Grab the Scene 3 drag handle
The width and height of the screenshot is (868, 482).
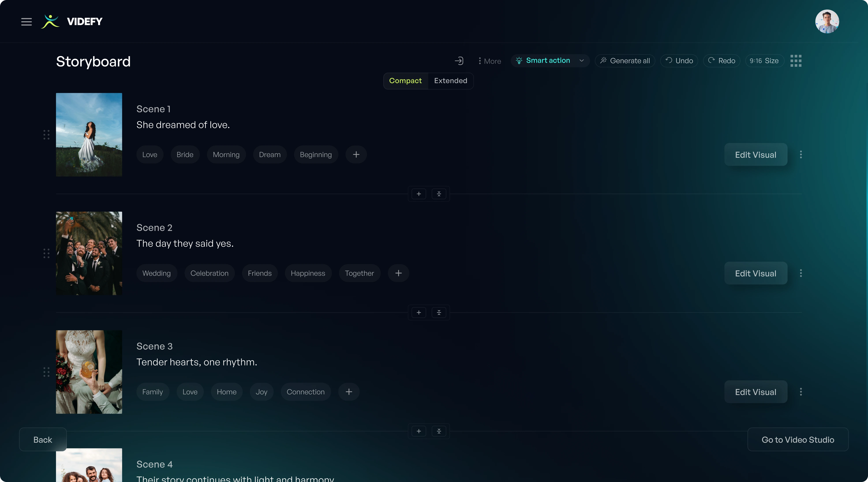click(47, 372)
